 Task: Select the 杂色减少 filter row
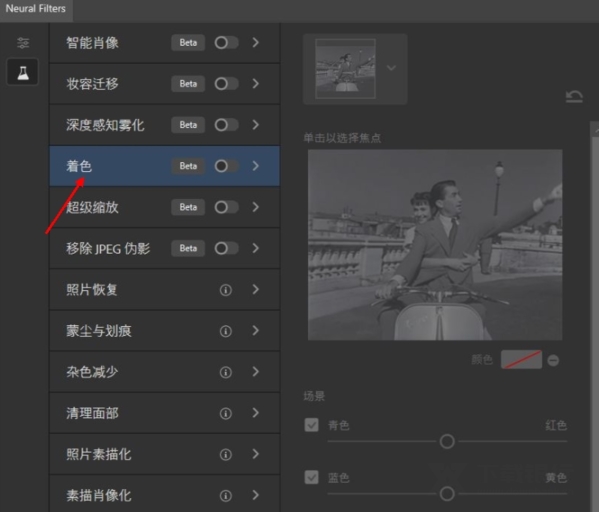pos(165,372)
